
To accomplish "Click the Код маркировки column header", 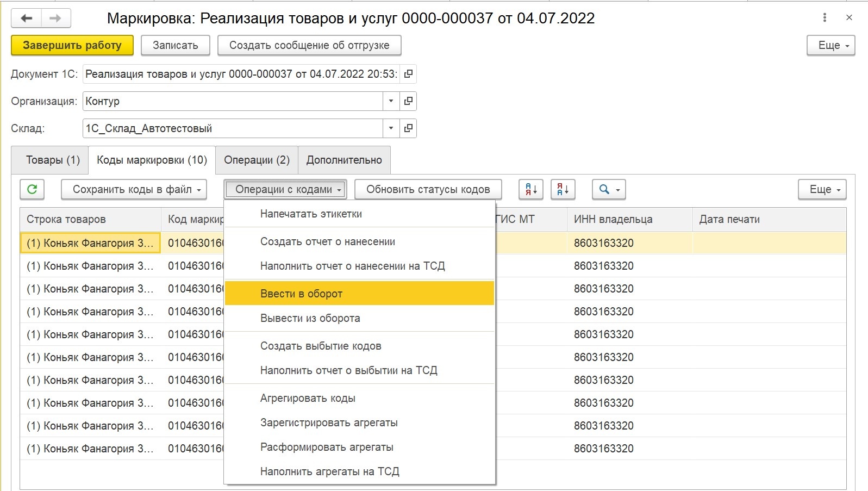I will click(x=193, y=219).
